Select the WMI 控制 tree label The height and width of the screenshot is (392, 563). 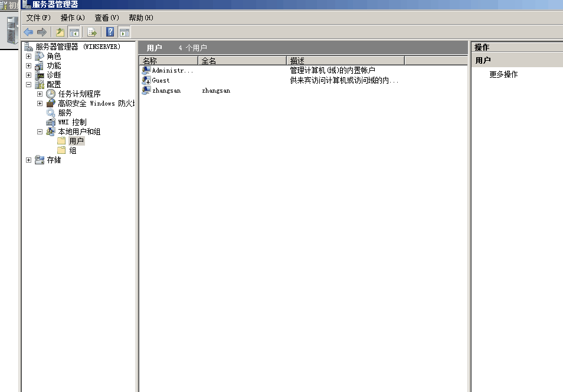coord(72,122)
